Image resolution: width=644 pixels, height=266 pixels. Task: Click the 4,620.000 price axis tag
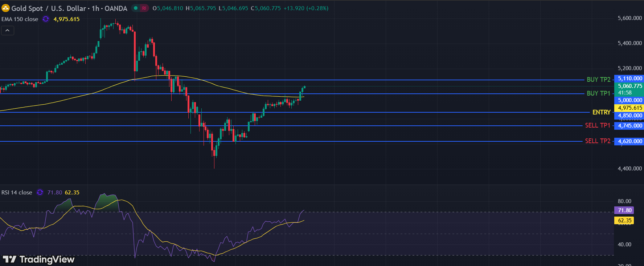coord(629,141)
